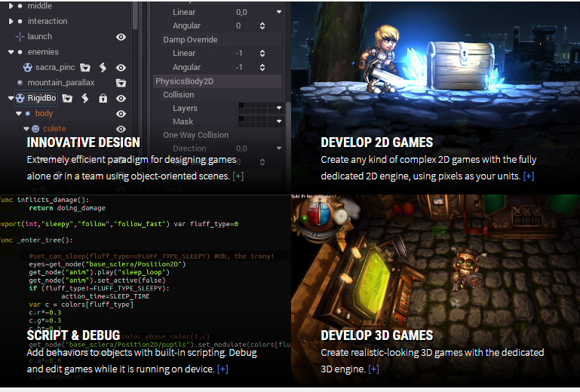Select the sacra_pinc tree row label
Image resolution: width=580 pixels, height=392 pixels.
coord(55,67)
